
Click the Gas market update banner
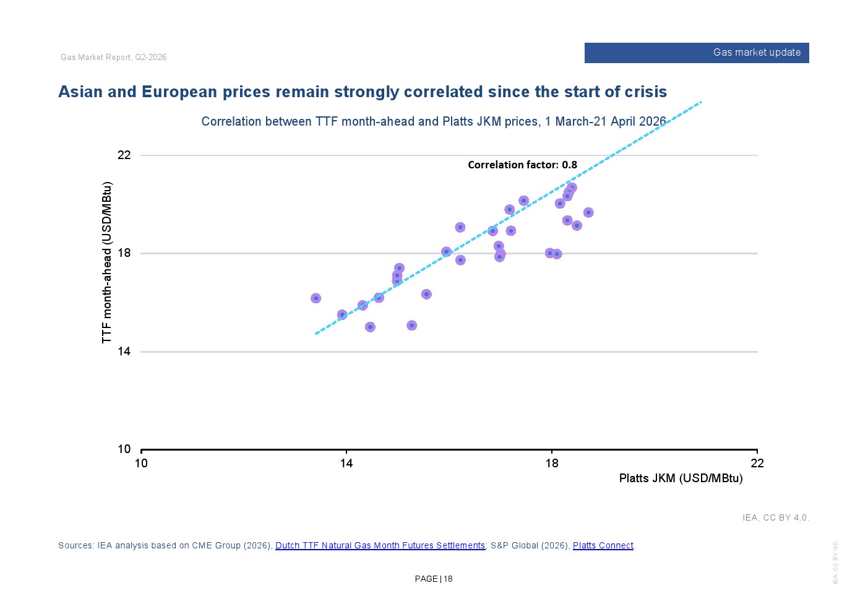[x=697, y=53]
